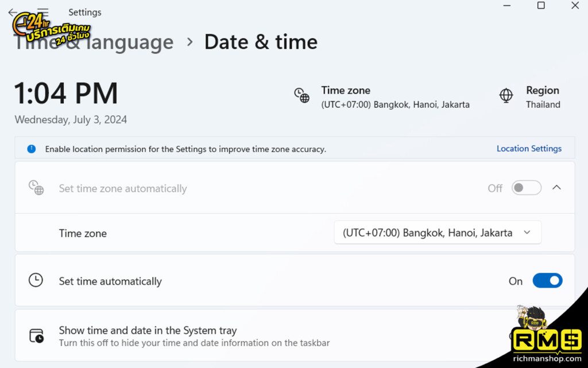The image size is (588, 368).
Task: Open the Time zone dropdown
Action: [x=438, y=233]
